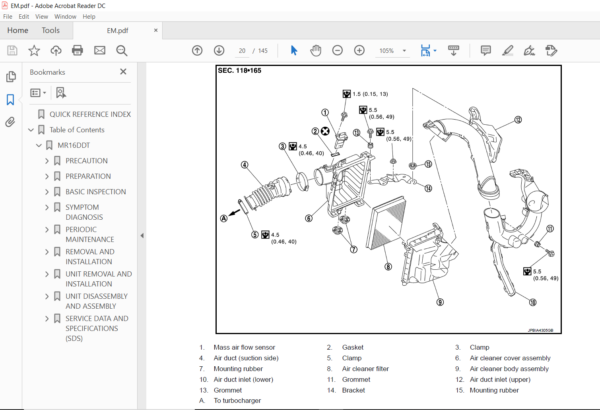This screenshot has height=410, width=600.
Task: Click 'Air cleaner filter' legend text
Action: [x=365, y=369]
